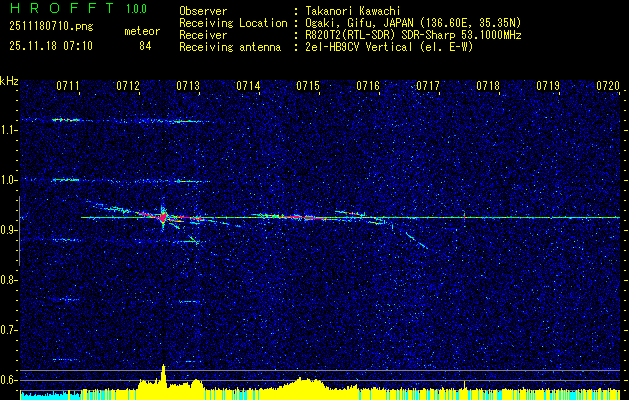Select the location text Ogaki, Gifu, JAPAN
629x400 pixels.
tap(359, 23)
